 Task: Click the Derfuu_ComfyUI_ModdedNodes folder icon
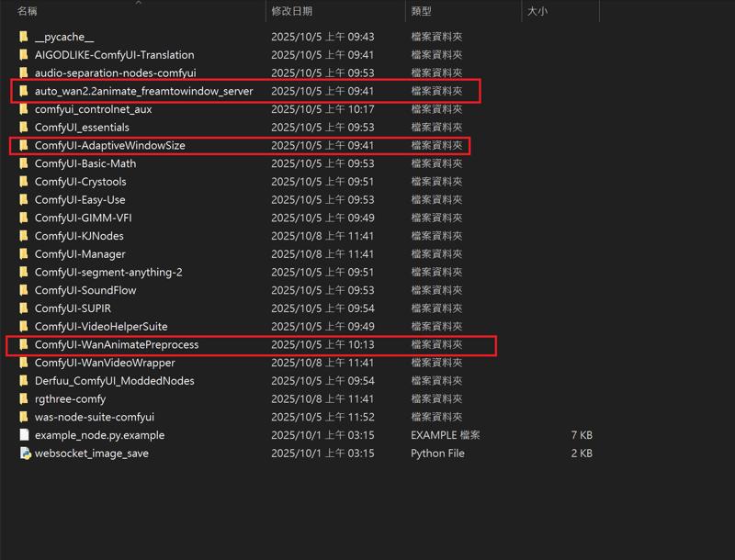[x=24, y=381]
